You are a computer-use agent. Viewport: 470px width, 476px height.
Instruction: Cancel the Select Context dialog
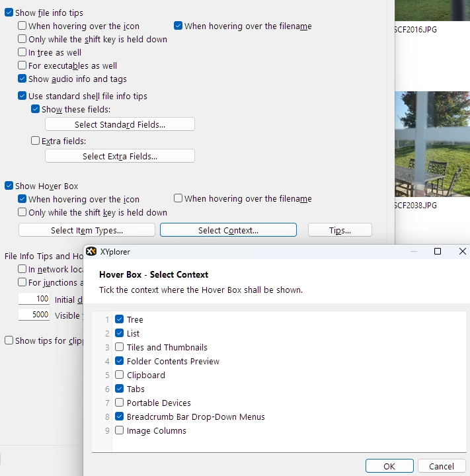442,466
